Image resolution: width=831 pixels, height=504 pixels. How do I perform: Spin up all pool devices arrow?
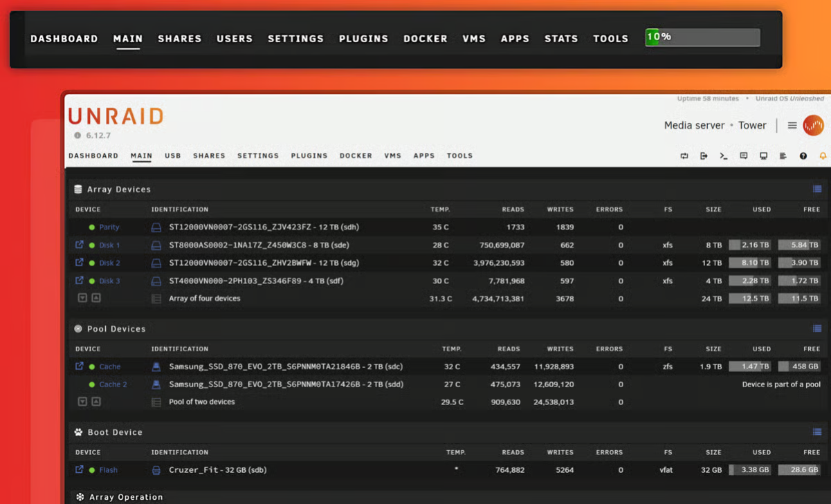coord(96,402)
